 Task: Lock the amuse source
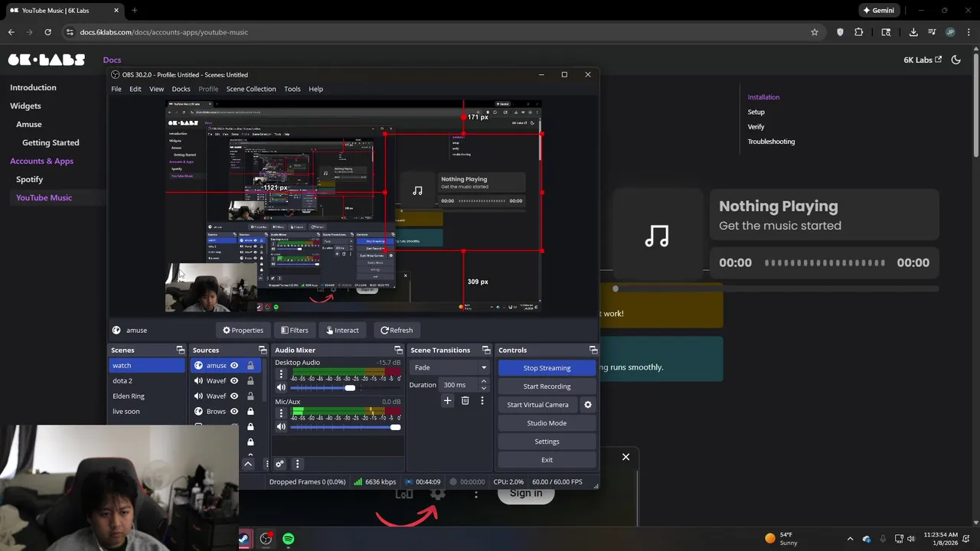tap(250, 365)
